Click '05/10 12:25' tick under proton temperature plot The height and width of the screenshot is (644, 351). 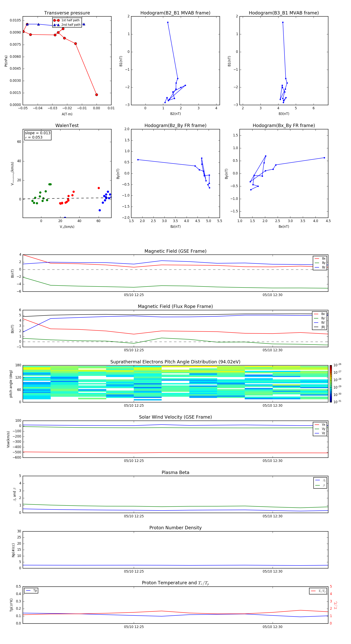tap(134, 627)
